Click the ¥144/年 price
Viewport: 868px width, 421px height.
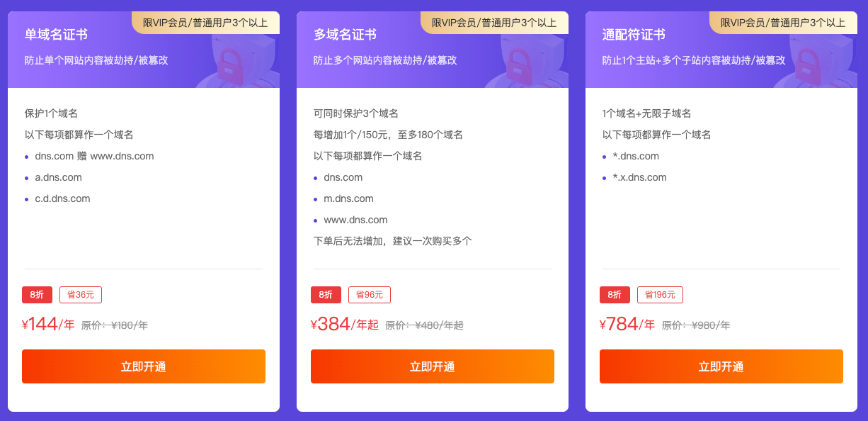click(48, 325)
